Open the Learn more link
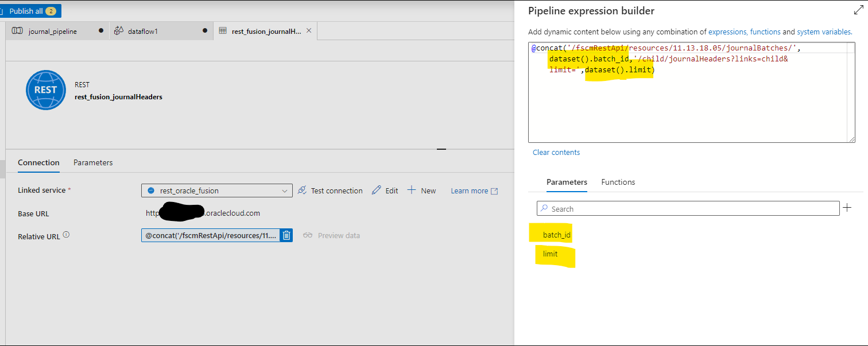Viewport: 868px width, 346px height. [470, 190]
